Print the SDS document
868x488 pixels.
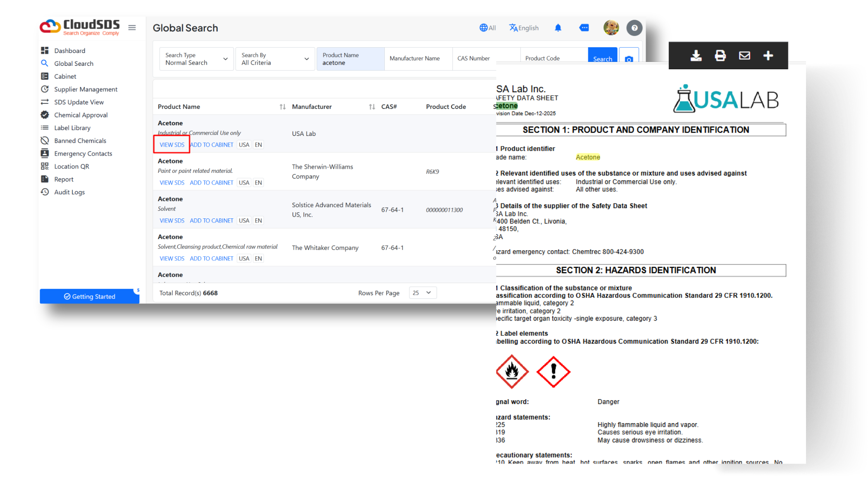pos(720,56)
